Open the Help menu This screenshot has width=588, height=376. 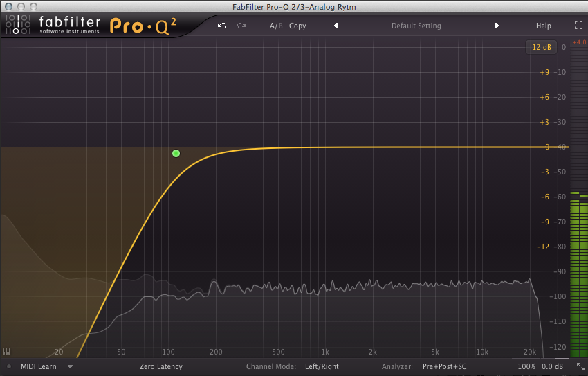543,26
